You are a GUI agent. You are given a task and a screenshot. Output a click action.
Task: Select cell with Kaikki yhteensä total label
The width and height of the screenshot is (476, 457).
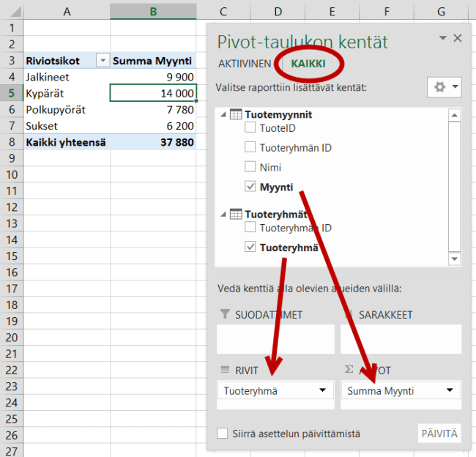[66, 143]
